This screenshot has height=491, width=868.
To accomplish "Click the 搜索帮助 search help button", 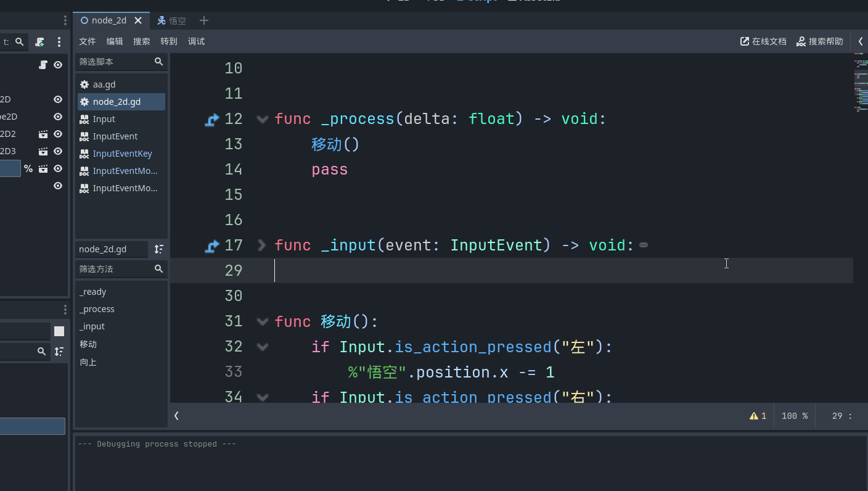I will tap(820, 41).
